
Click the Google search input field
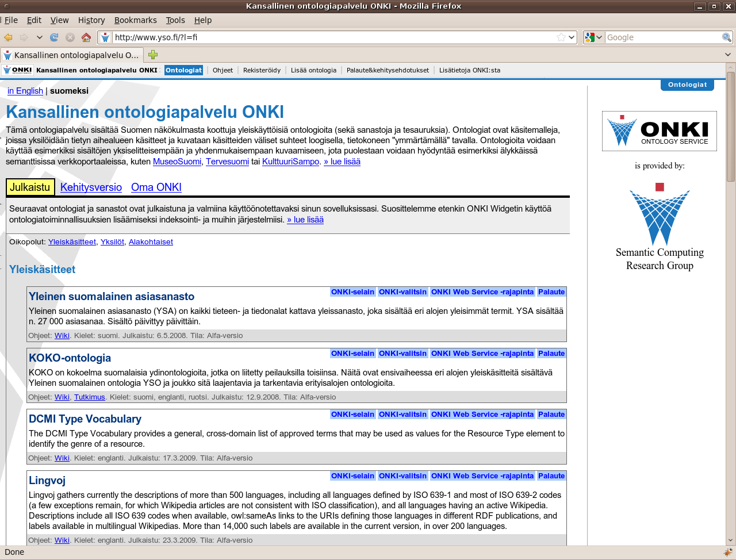664,37
